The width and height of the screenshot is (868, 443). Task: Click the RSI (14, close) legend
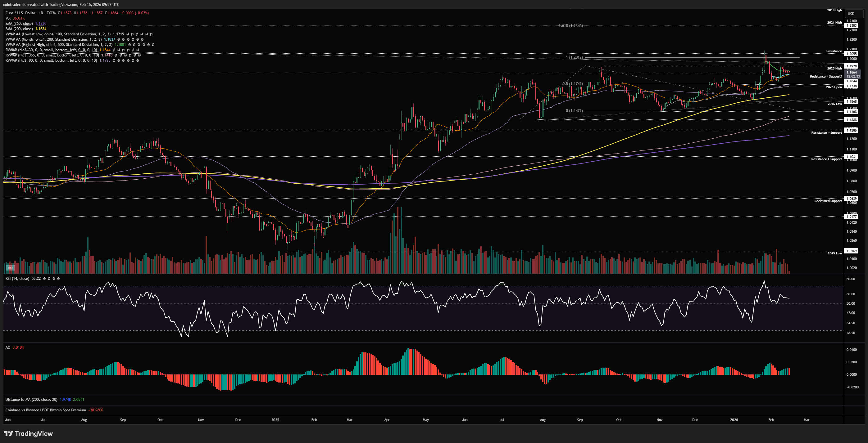pyautogui.click(x=17, y=278)
